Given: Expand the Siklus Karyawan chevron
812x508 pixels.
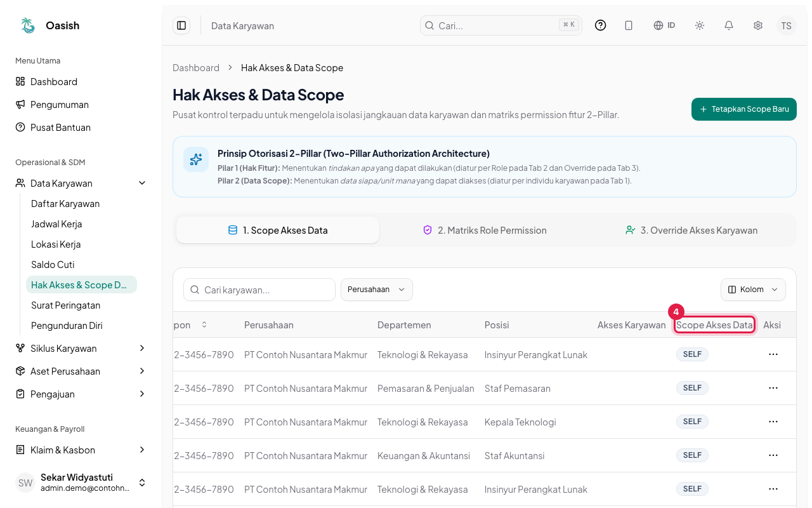Looking at the screenshot, I should click(x=142, y=348).
